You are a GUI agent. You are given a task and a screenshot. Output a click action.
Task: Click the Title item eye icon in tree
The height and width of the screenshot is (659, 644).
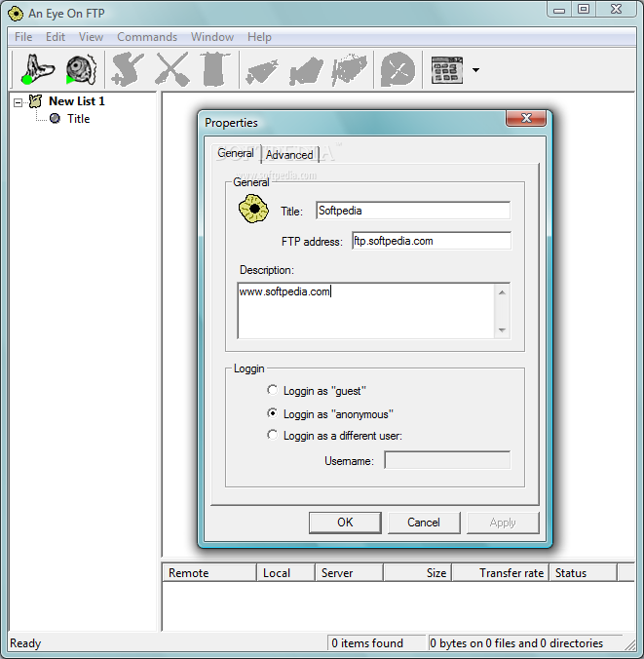tap(55, 119)
